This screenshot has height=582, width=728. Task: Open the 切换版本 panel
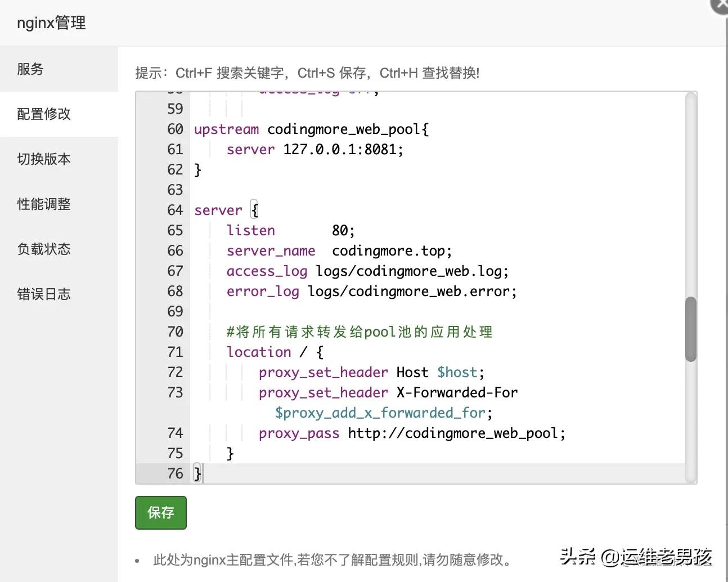(x=44, y=159)
